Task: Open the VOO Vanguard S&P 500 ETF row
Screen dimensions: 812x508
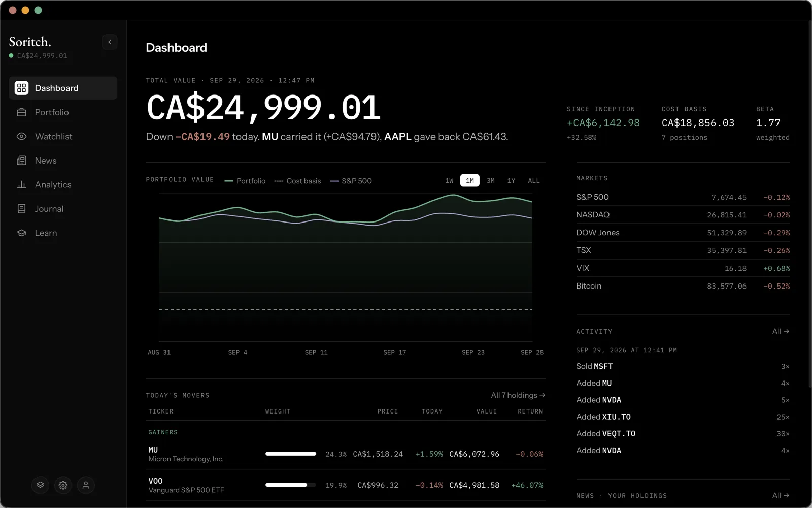Action: 346,485
